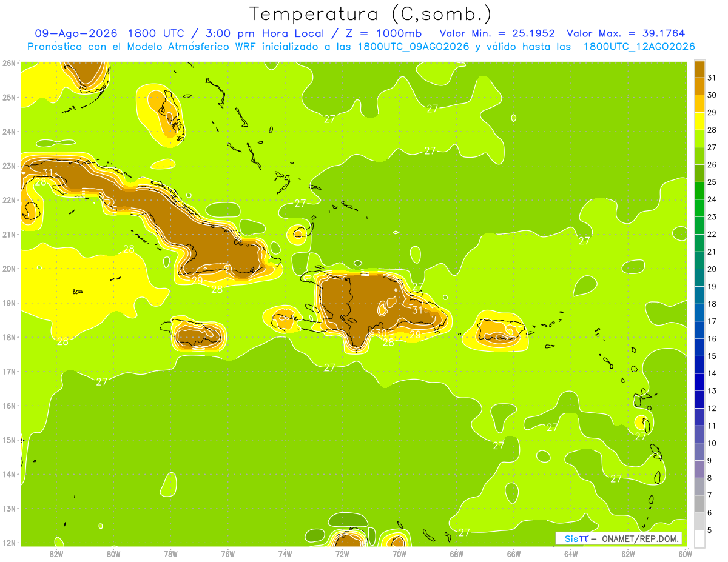
Task: Click the 80W longitude label
Action: click(x=113, y=554)
